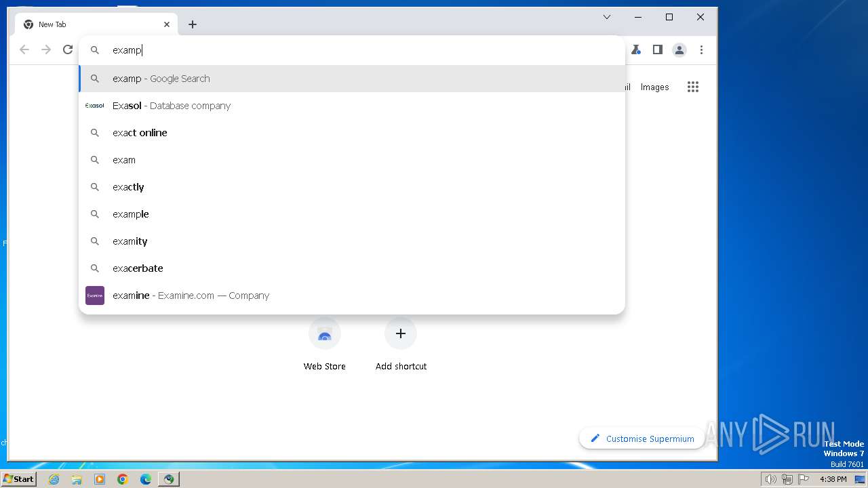Click the omnibox magnifier icon

95,50
